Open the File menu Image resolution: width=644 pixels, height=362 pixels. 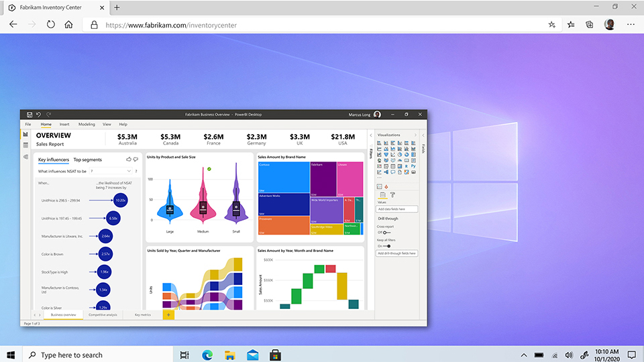pyautogui.click(x=28, y=125)
